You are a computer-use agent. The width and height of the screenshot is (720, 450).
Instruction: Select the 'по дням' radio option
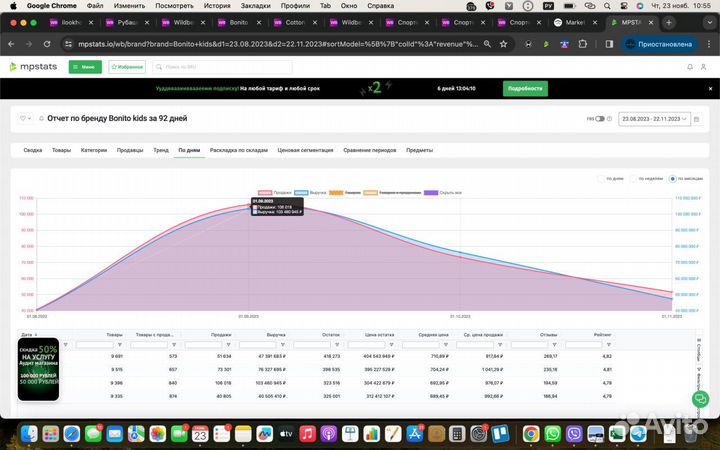point(601,179)
